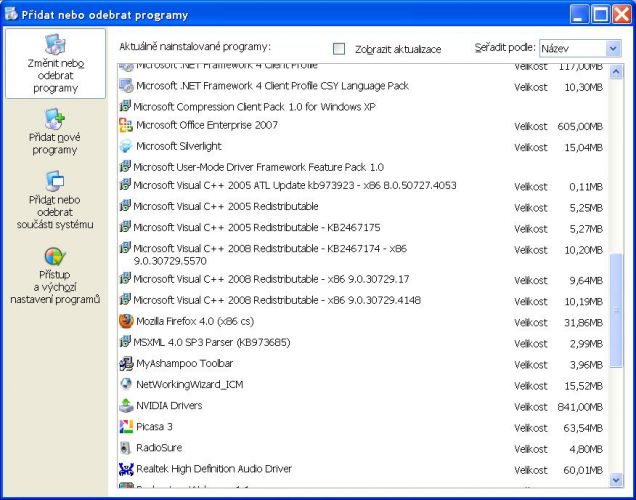Minimize the Přidat nebo odebrat programy window

point(579,14)
